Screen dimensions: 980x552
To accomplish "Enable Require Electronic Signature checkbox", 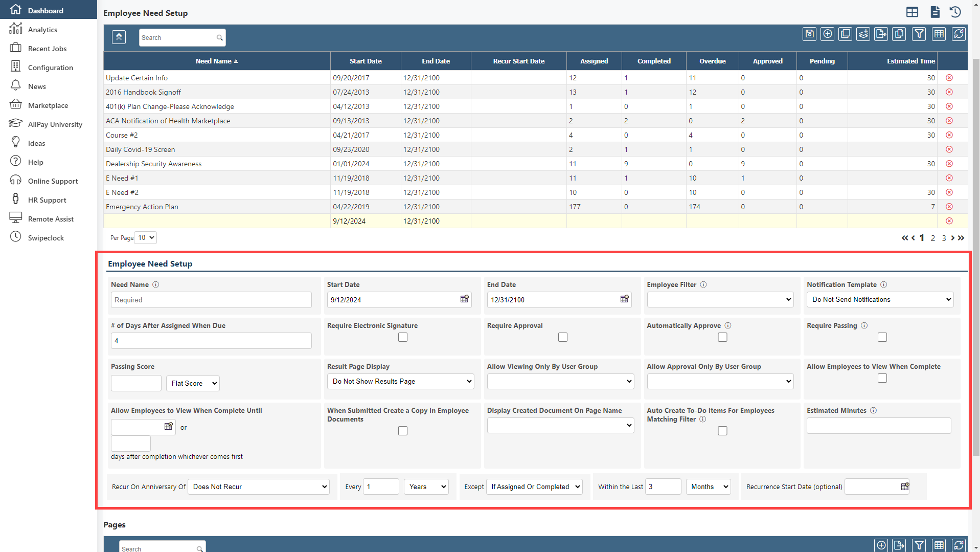I will tap(403, 337).
